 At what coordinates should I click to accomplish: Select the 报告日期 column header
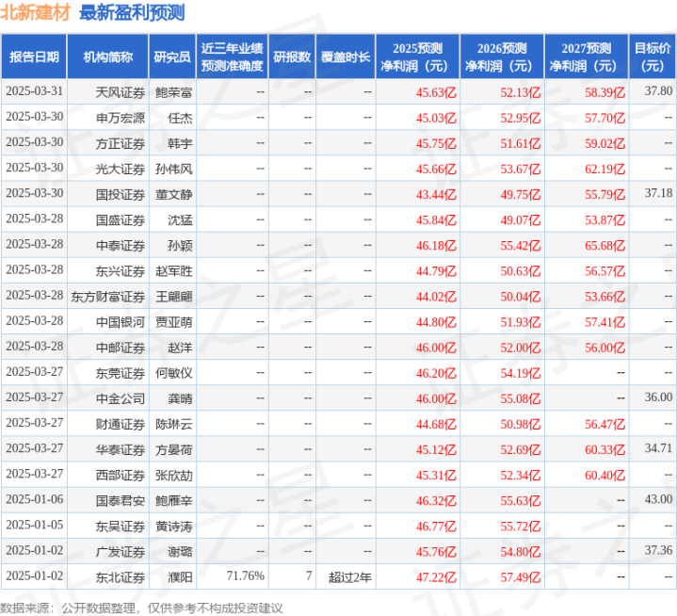point(34,57)
